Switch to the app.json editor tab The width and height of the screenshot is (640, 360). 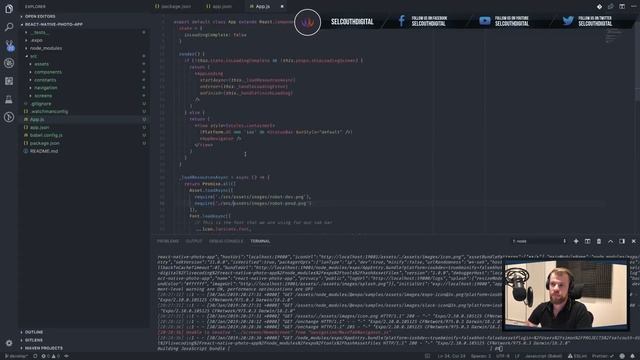pos(222,7)
